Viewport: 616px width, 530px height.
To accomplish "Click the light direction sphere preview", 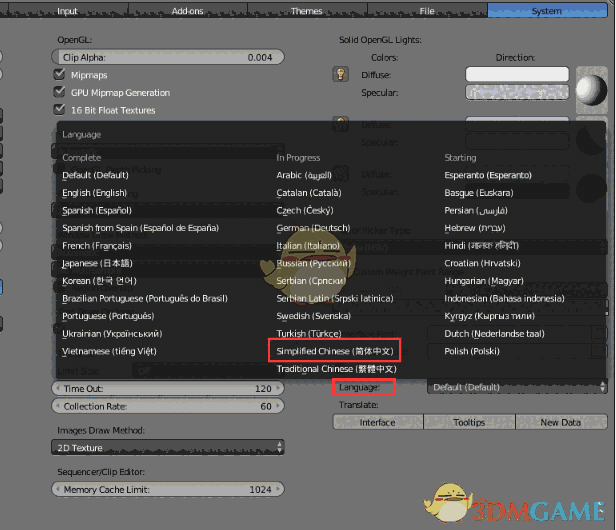I will (x=592, y=90).
